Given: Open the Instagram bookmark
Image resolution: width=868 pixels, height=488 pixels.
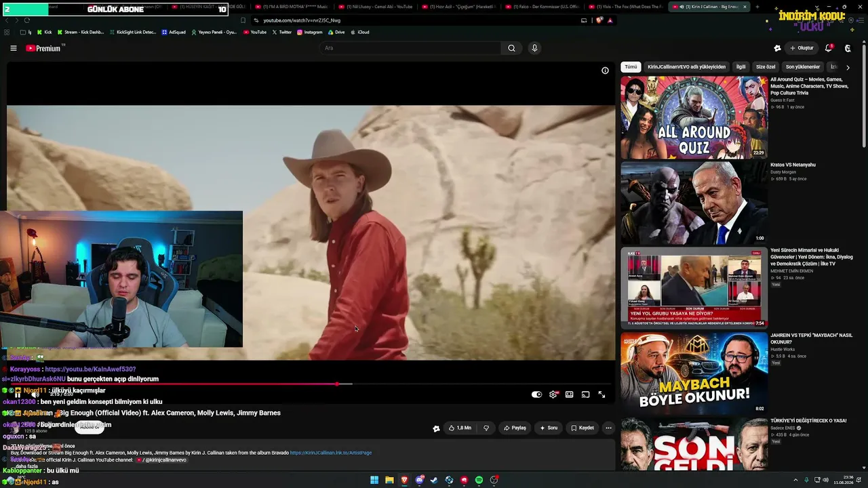Looking at the screenshot, I should tap(310, 32).
